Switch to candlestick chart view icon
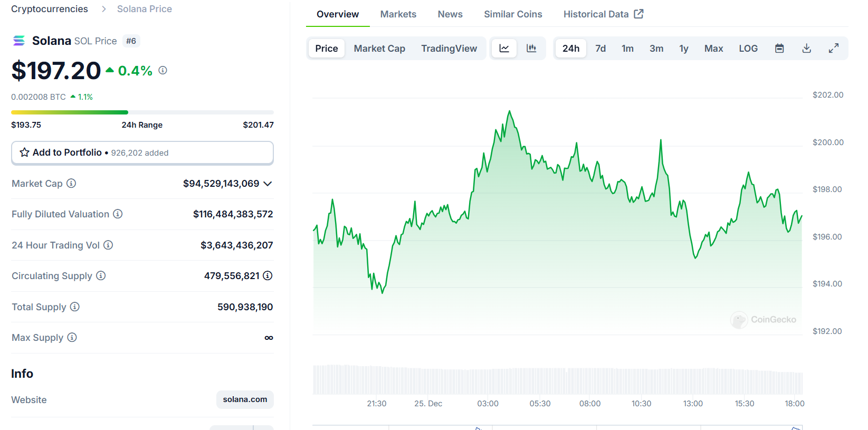868x430 pixels. click(x=531, y=49)
